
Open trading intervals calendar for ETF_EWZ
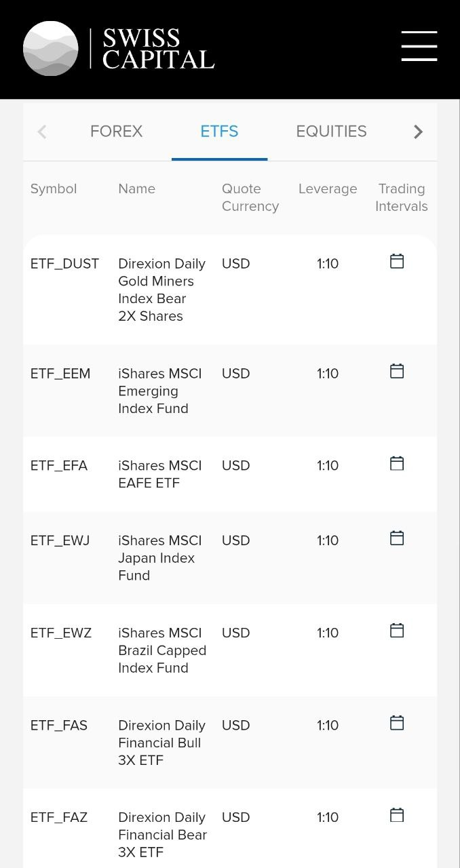[397, 630]
